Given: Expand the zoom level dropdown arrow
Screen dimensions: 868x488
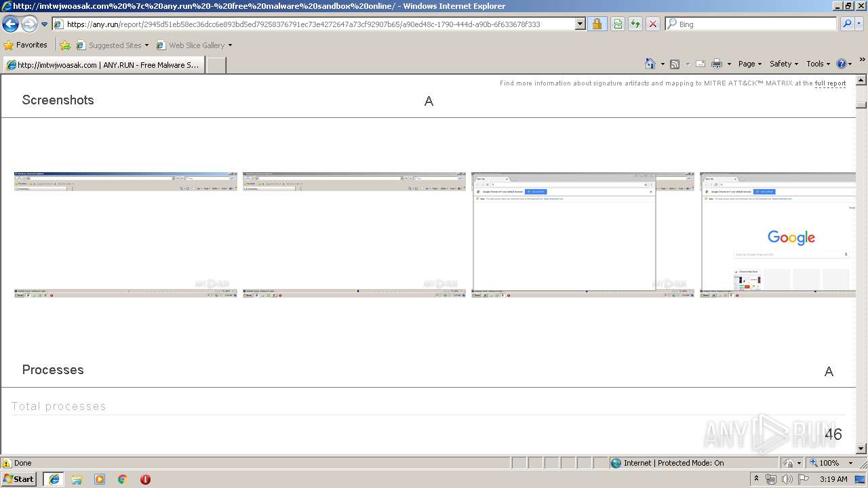Looking at the screenshot, I should pyautogui.click(x=850, y=463).
